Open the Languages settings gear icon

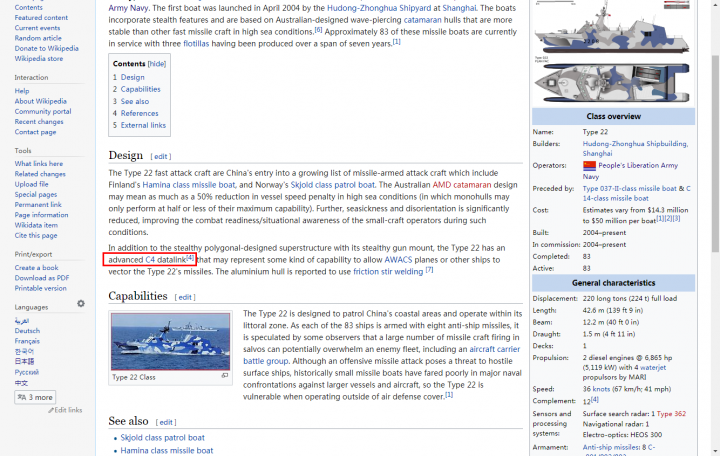point(81,304)
